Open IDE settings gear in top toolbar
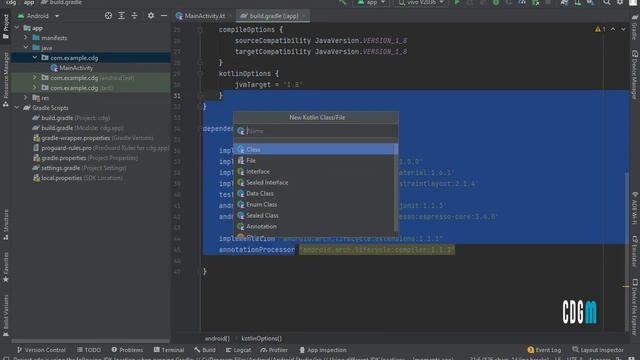 tap(620, 2)
